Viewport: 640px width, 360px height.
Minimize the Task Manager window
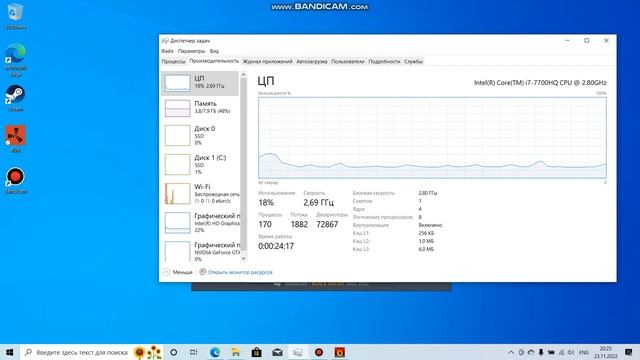tap(567, 41)
